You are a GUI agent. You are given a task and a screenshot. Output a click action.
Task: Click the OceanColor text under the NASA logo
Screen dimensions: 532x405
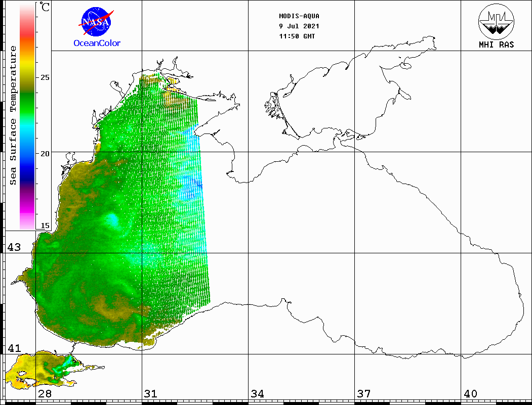(97, 43)
